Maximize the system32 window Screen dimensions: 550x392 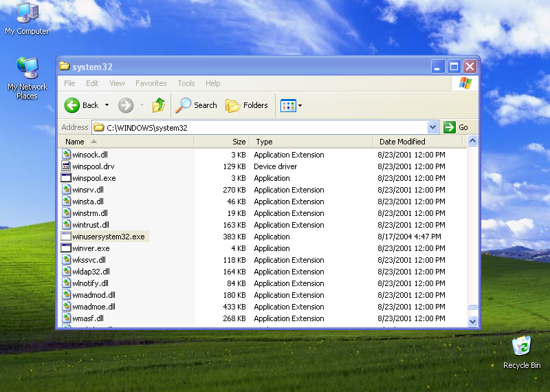(454, 66)
